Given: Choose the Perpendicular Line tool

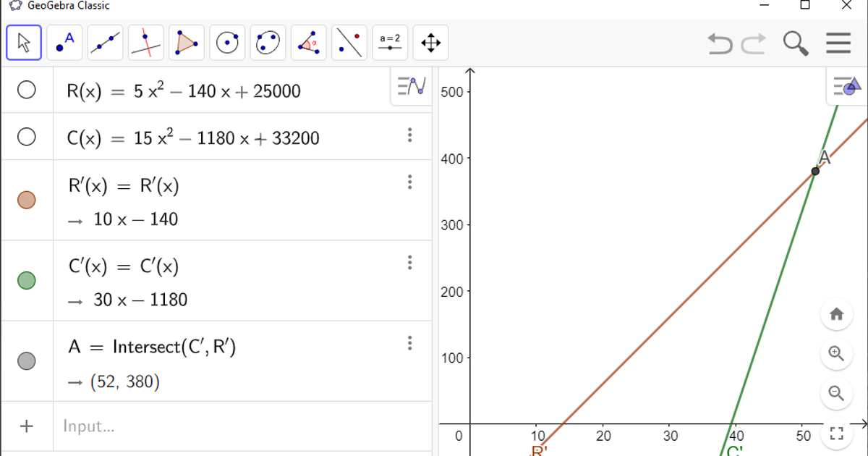Looking at the screenshot, I should pos(145,42).
